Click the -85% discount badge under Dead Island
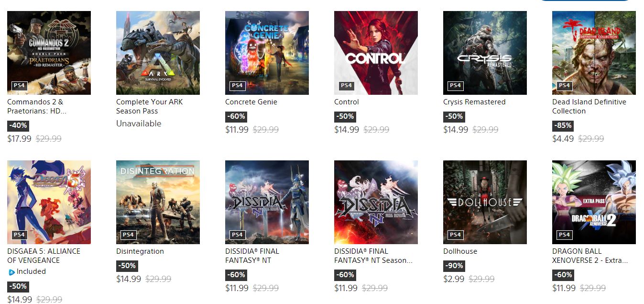This screenshot has width=644, height=304. (563, 126)
